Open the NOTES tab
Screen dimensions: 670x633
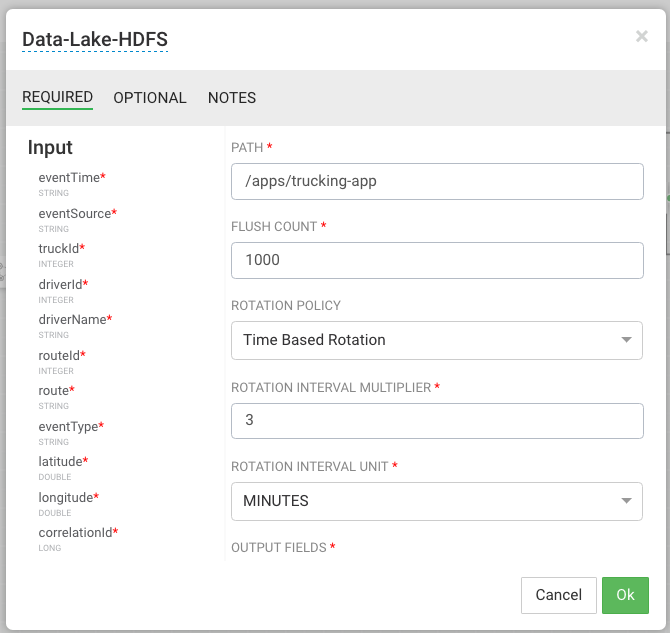click(232, 98)
